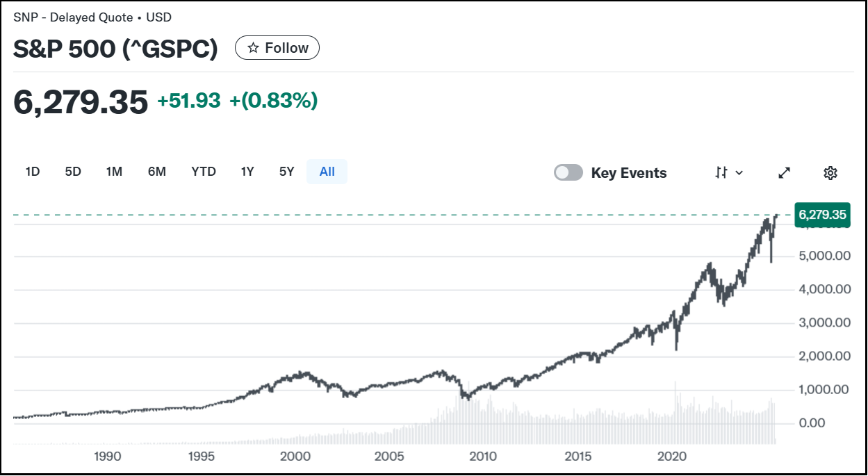This screenshot has height=476, width=868.
Task: Switch to 6M time range
Action: point(156,172)
